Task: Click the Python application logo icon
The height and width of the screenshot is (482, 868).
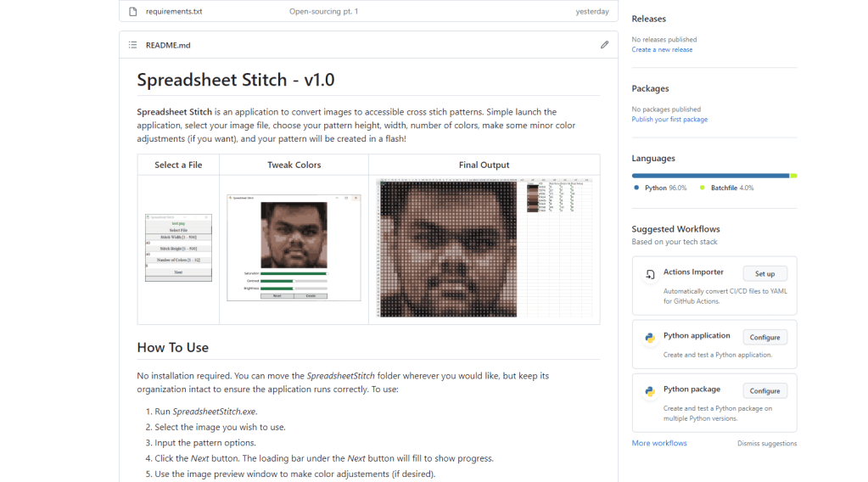Action: [x=650, y=337]
